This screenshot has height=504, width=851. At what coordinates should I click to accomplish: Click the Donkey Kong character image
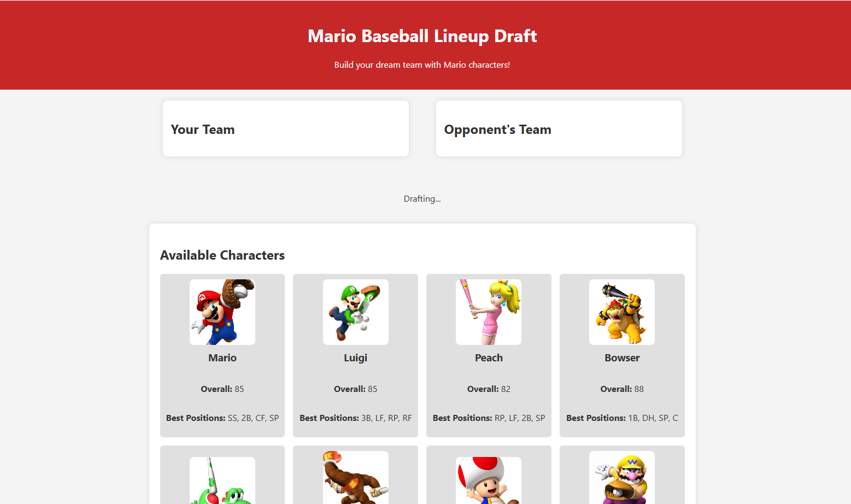pos(355,478)
